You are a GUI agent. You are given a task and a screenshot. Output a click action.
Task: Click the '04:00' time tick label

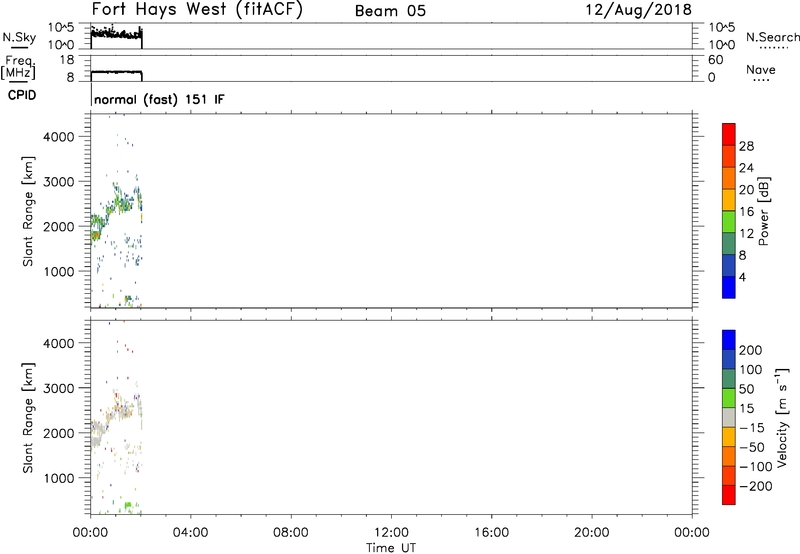[190, 533]
